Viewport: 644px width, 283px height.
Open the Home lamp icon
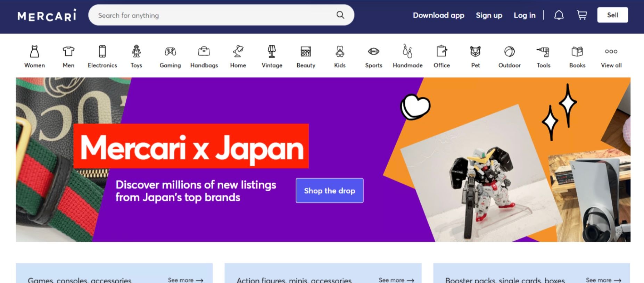tap(238, 51)
